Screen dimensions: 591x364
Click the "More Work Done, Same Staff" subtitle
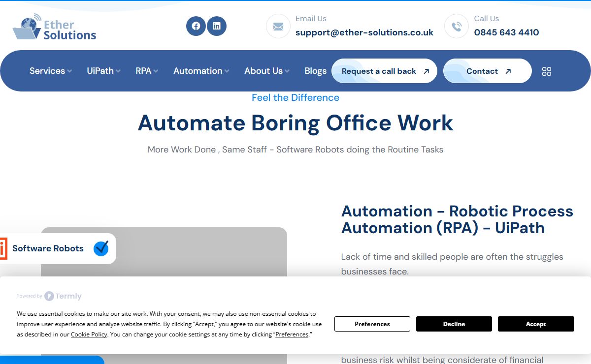295,150
